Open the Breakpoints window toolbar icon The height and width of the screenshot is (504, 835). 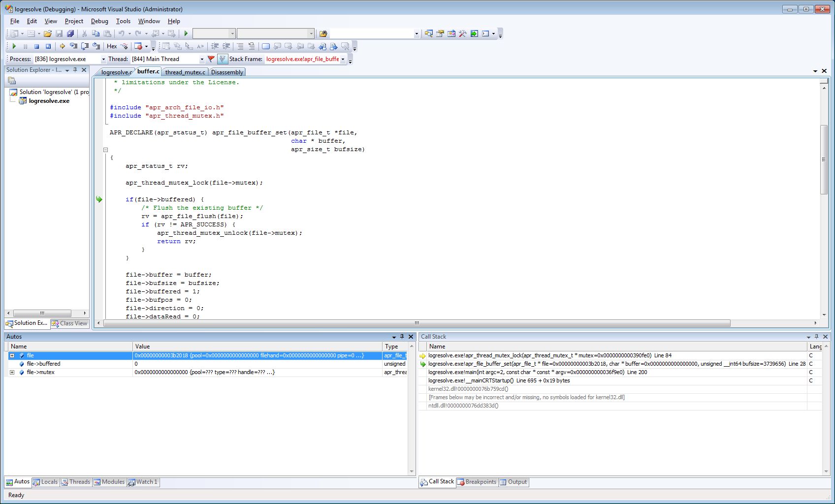click(x=138, y=46)
